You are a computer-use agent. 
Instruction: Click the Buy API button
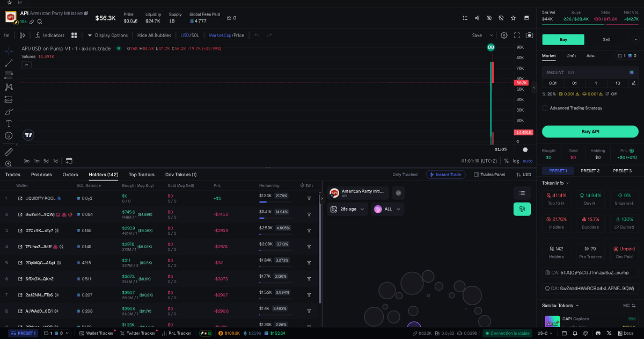pos(590,132)
